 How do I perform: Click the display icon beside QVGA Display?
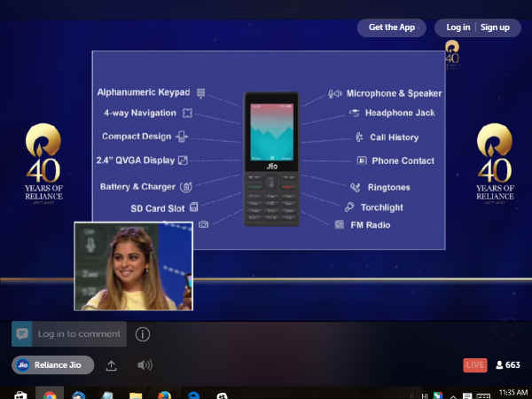(183, 160)
